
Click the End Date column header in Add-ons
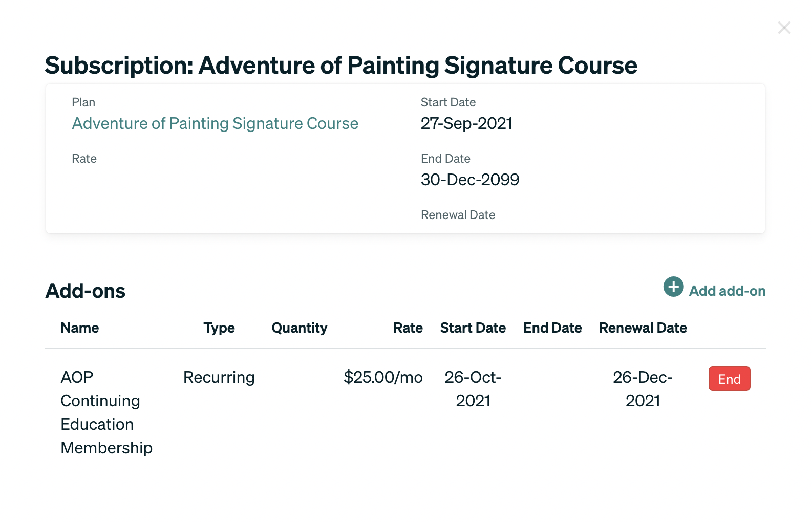(x=552, y=328)
